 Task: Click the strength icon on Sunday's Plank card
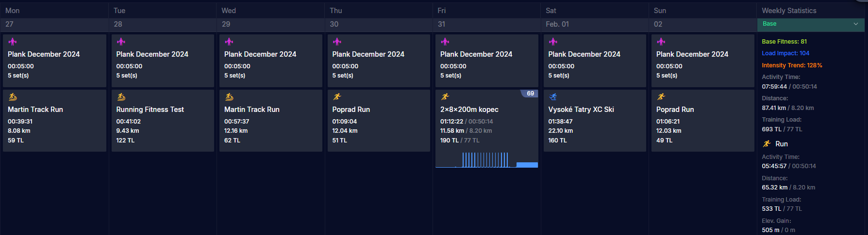(x=661, y=42)
